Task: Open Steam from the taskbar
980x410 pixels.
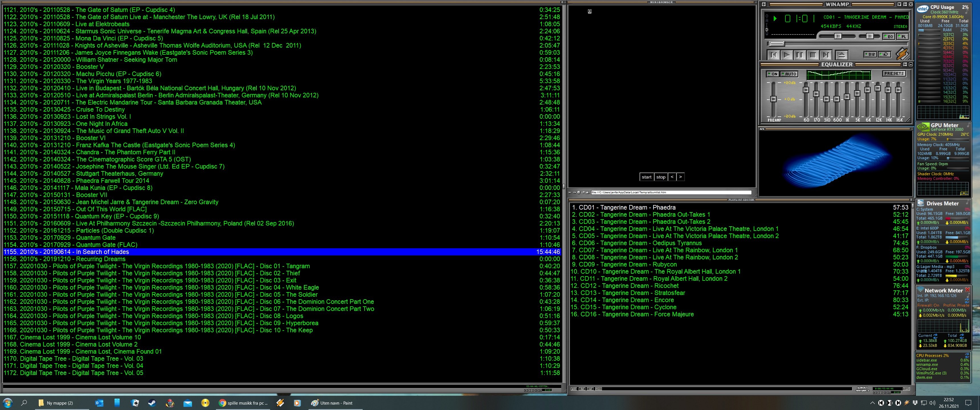Action: 152,403
